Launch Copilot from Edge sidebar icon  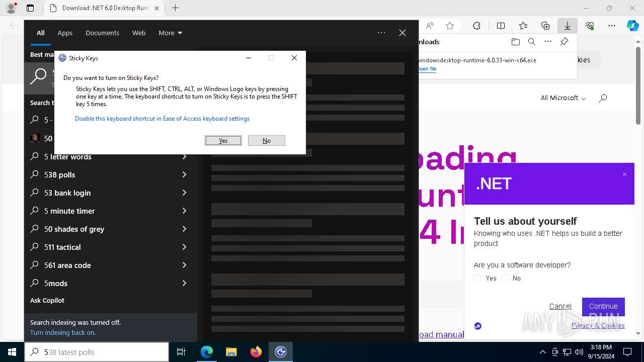point(632,26)
